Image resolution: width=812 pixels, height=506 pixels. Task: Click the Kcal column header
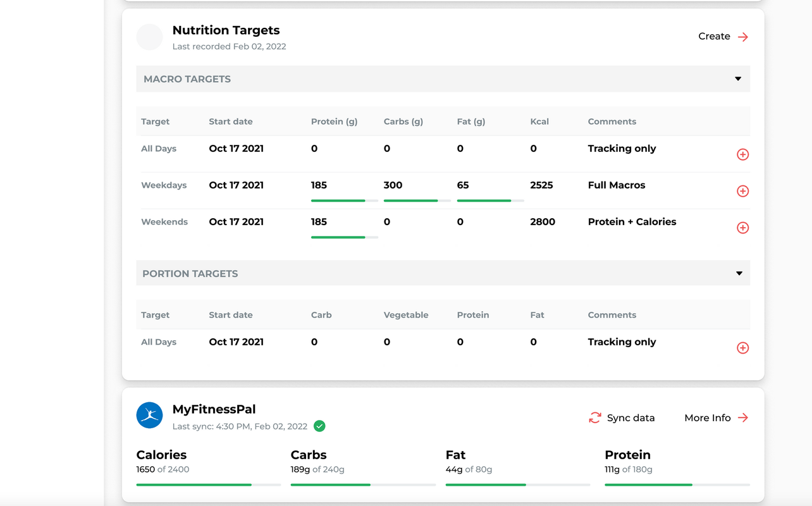point(539,121)
